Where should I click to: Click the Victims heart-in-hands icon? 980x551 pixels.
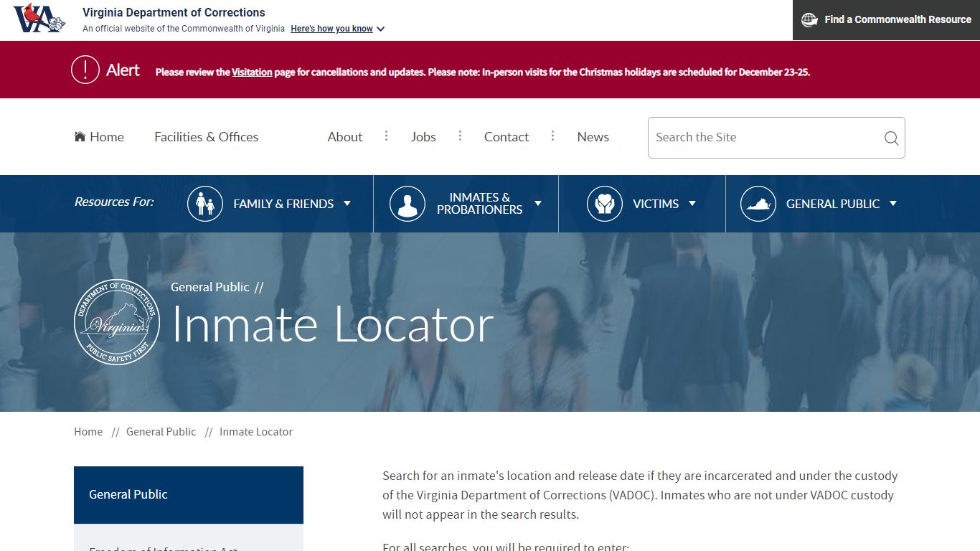604,203
